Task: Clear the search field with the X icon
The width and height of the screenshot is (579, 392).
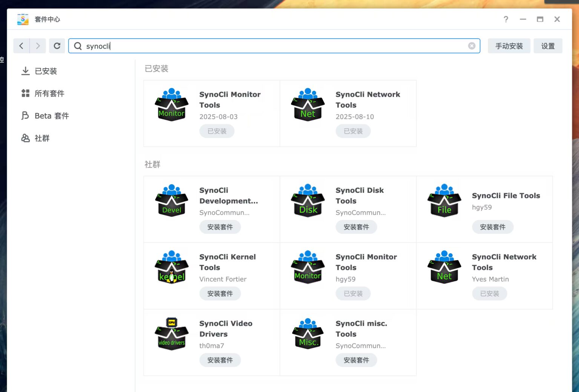Action: [x=472, y=46]
